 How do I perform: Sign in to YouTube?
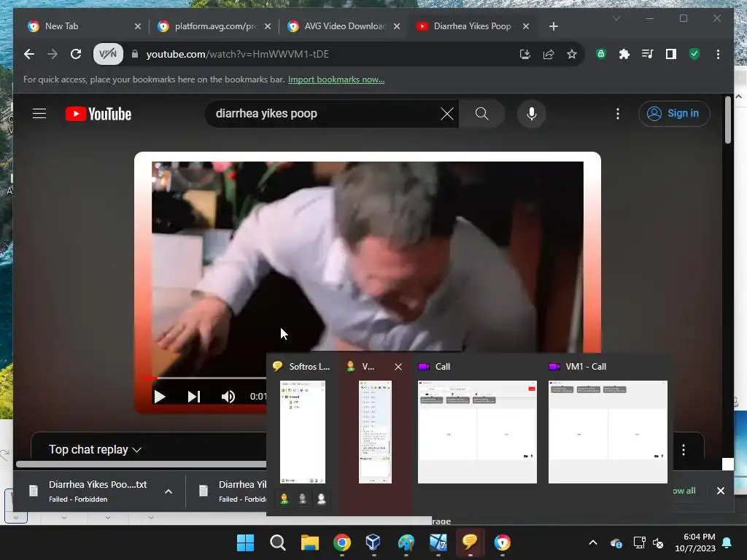click(674, 114)
